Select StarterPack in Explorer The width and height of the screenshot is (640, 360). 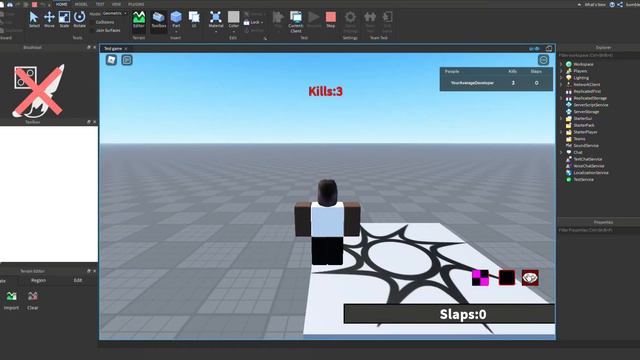(584, 125)
